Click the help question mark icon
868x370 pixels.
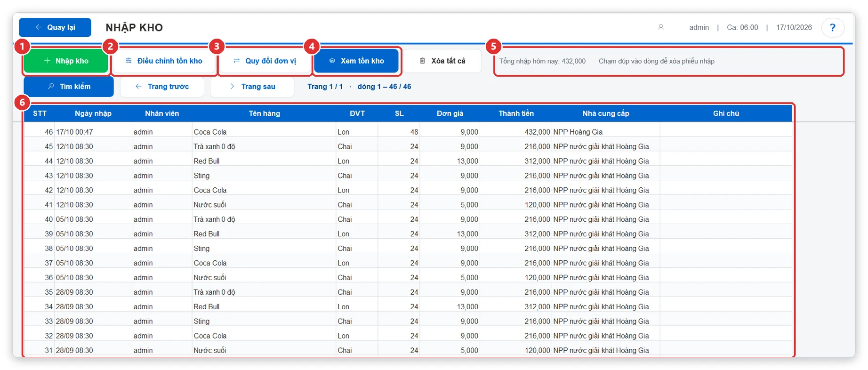tap(832, 28)
